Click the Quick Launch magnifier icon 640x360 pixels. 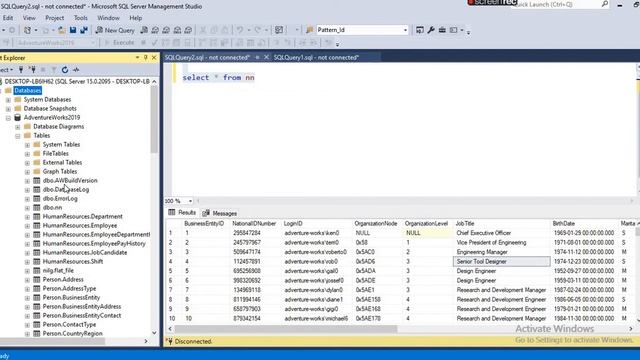point(605,4)
